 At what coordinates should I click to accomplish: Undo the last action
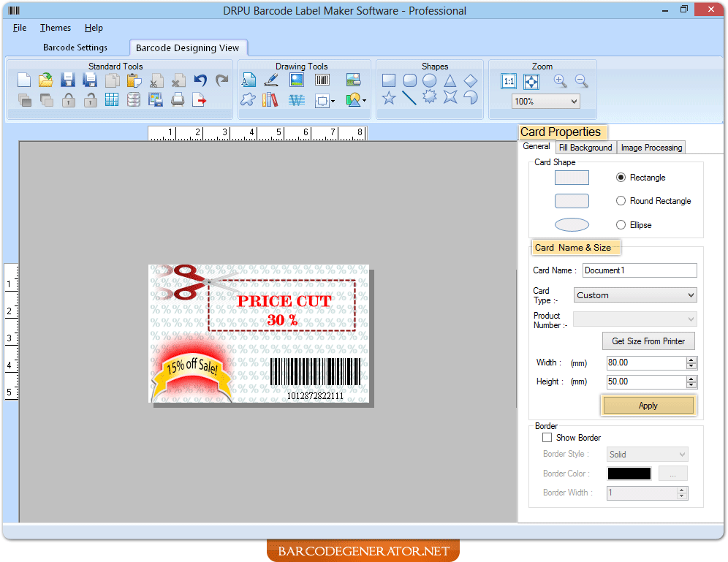[200, 80]
